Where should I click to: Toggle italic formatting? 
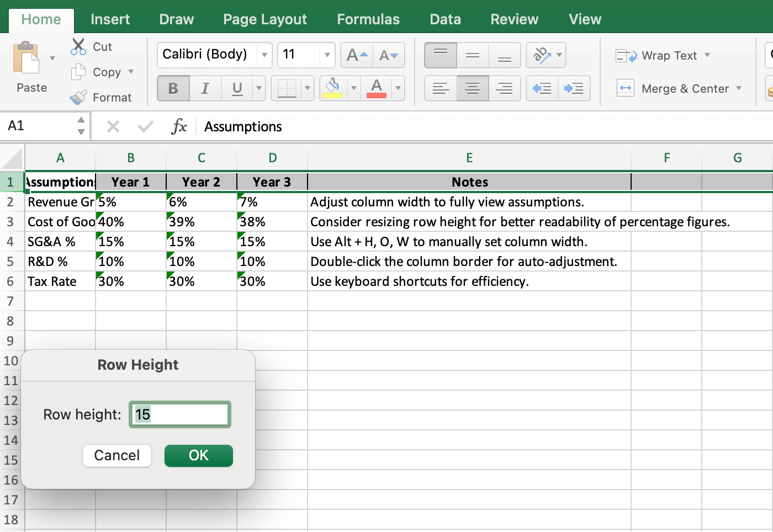click(205, 88)
